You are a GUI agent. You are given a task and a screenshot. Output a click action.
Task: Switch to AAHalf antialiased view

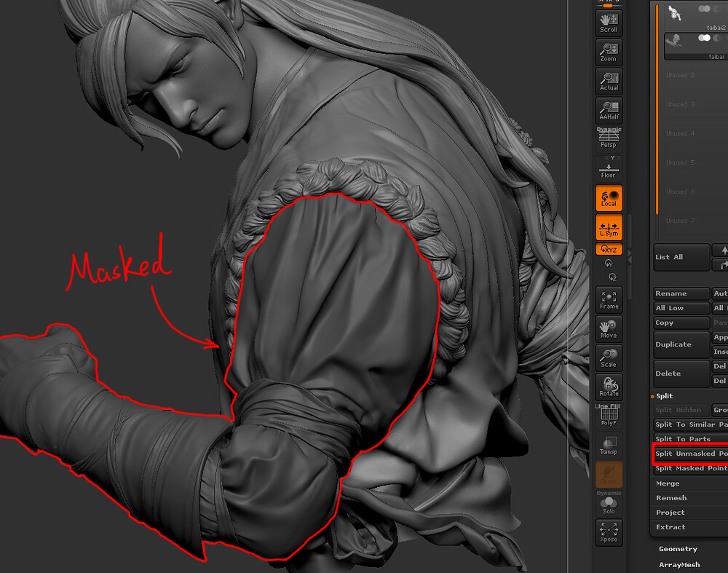coord(609,111)
